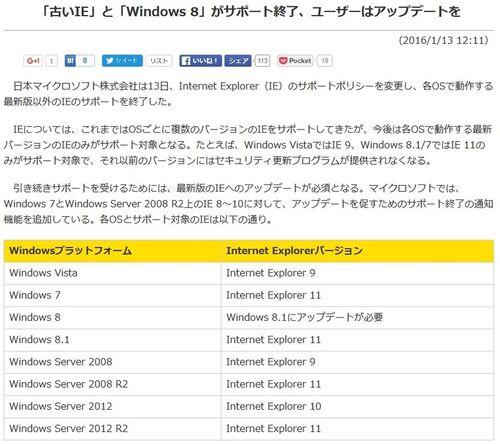Open the Twitter list button
Screen dimensions: 500x444
pos(159,61)
